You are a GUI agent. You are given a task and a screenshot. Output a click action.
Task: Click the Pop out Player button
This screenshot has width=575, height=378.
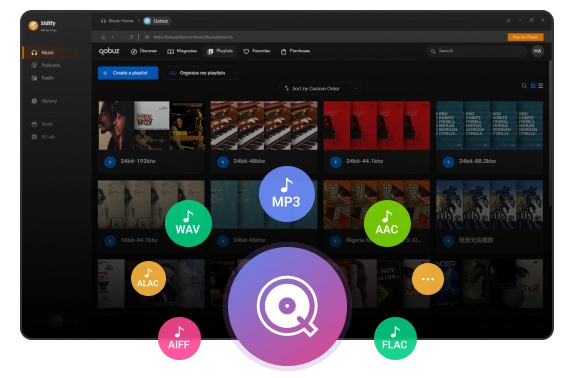click(x=525, y=37)
